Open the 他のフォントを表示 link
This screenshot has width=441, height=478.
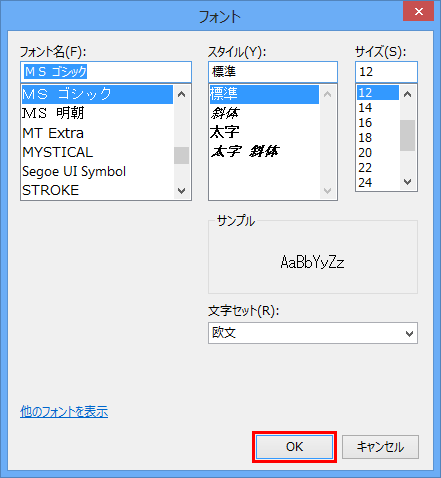point(64,412)
